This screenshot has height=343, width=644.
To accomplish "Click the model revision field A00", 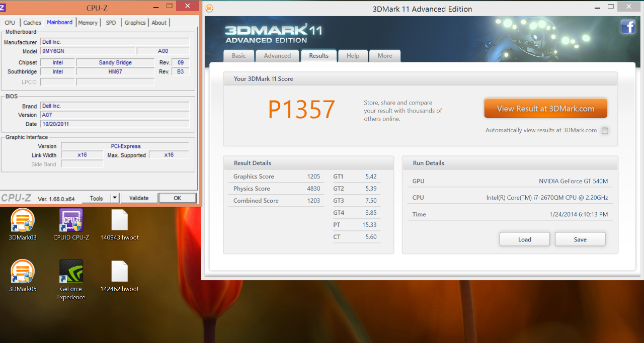I will 163,51.
